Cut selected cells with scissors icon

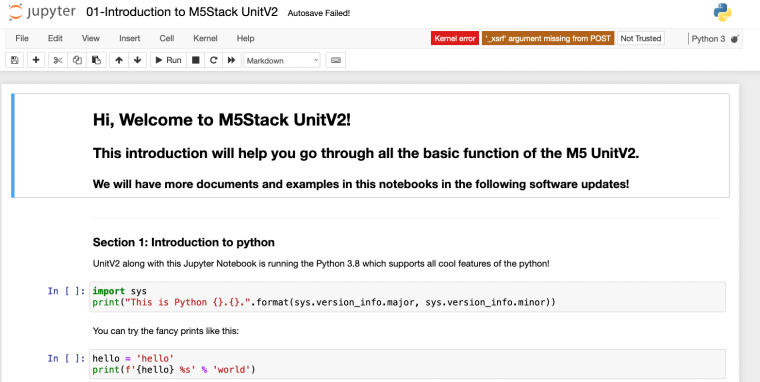tap(58, 60)
